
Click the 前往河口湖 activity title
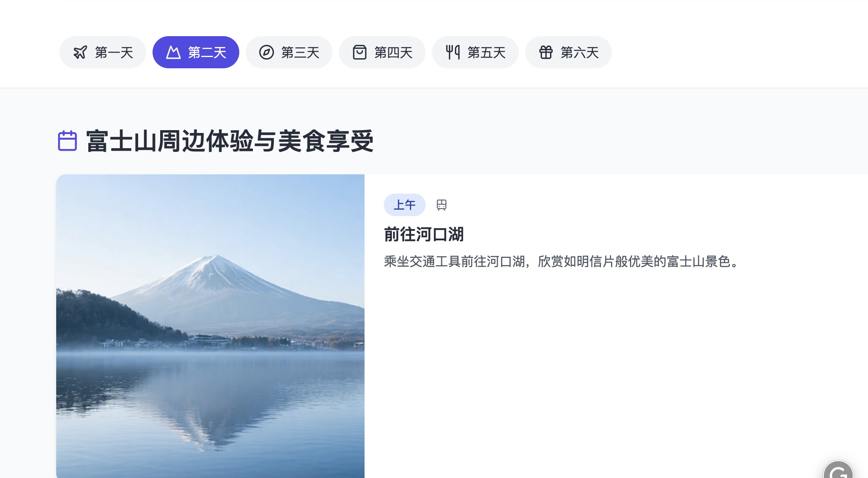coord(424,234)
